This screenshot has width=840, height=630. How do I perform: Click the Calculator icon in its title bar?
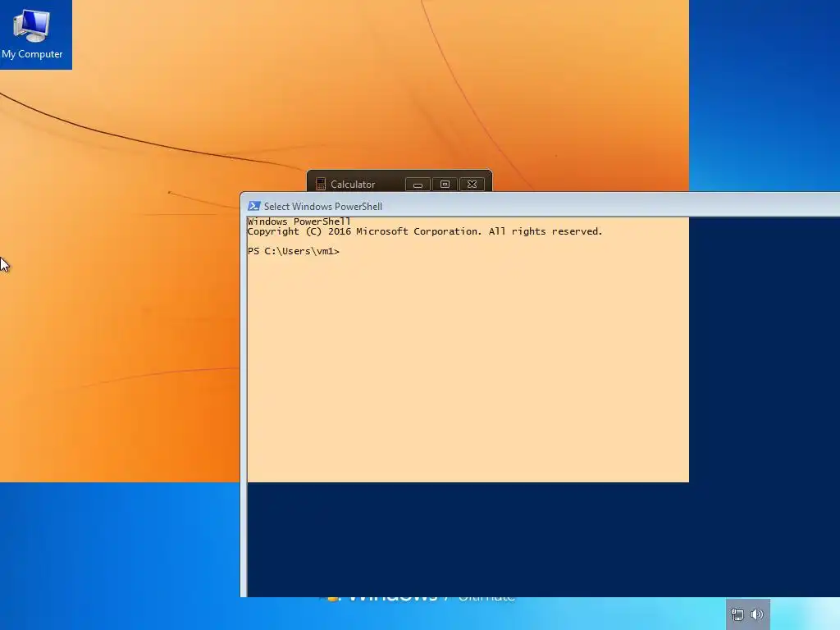(x=321, y=185)
